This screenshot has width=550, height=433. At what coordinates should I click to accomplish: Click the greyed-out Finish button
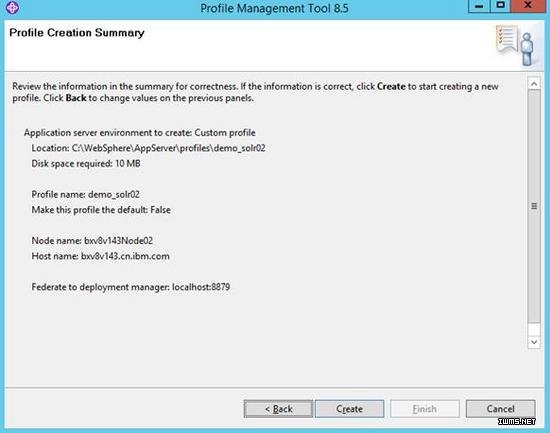[x=424, y=409]
